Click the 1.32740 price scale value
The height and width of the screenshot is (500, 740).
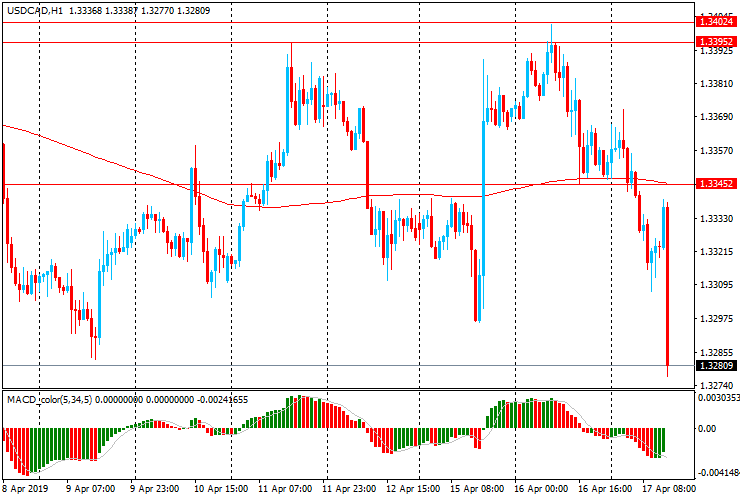pos(716,385)
